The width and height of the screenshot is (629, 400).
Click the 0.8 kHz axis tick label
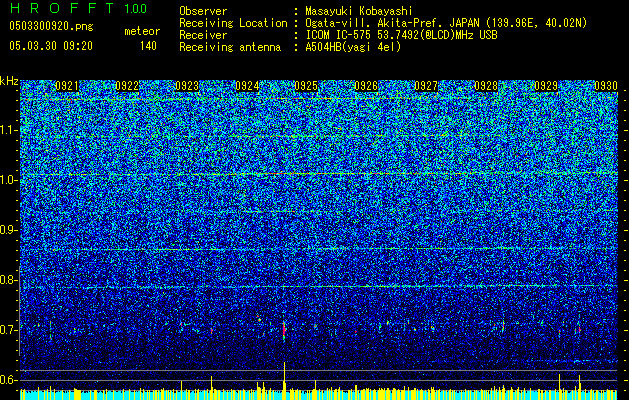[x=7, y=280]
